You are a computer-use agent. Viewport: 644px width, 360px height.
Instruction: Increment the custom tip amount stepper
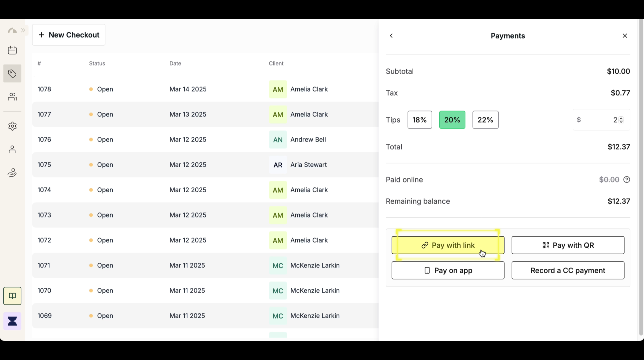621,118
